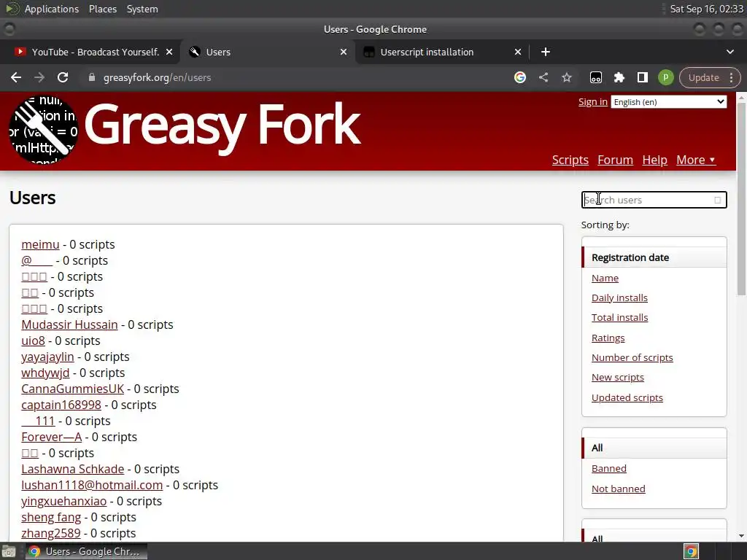Screen dimensions: 747x560
Task: Close the Userscript installation tab
Action: [x=518, y=52]
